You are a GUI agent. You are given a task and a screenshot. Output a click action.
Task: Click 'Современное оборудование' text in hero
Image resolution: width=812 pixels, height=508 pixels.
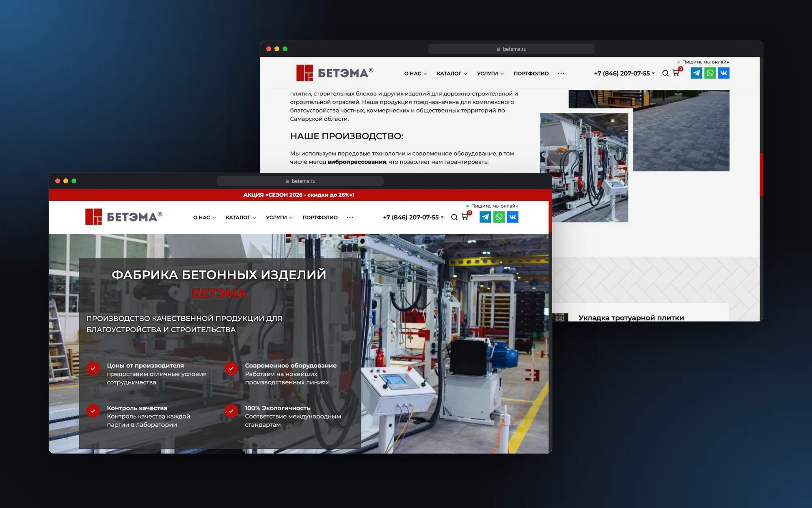click(x=291, y=365)
